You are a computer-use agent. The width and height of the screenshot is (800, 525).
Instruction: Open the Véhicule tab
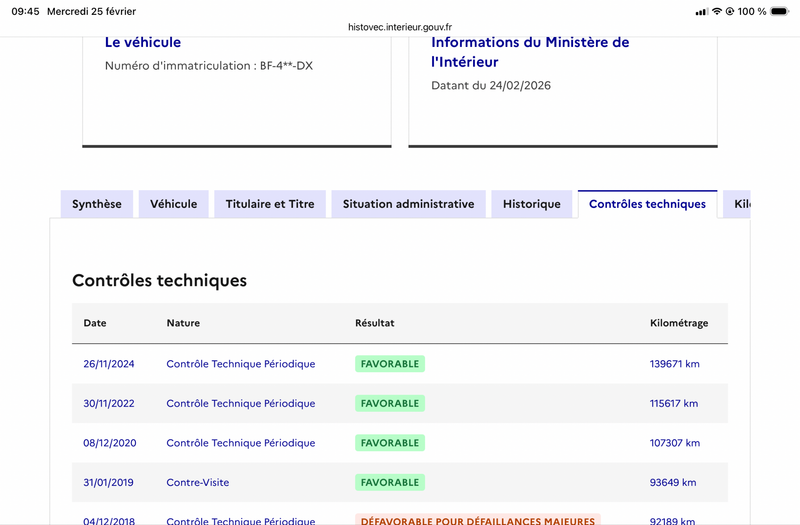174,204
